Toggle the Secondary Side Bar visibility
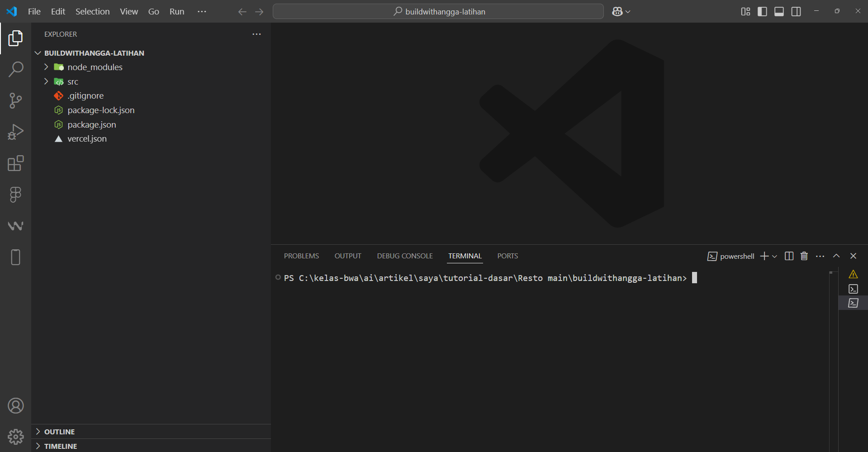The width and height of the screenshot is (868, 452). 796,12
